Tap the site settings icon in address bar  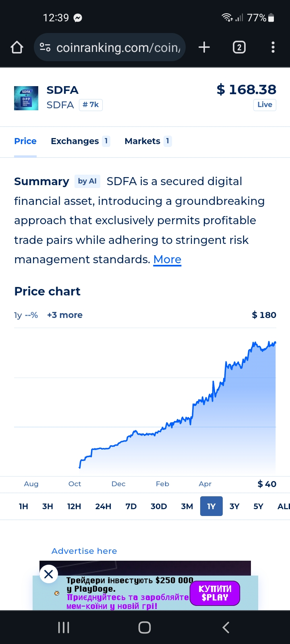click(x=45, y=47)
